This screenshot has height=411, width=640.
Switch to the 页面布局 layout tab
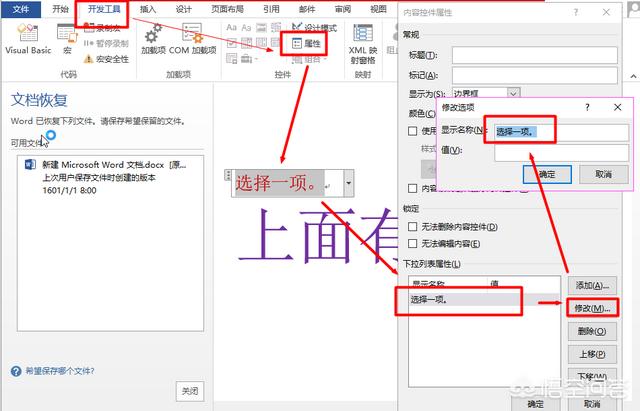227,9
